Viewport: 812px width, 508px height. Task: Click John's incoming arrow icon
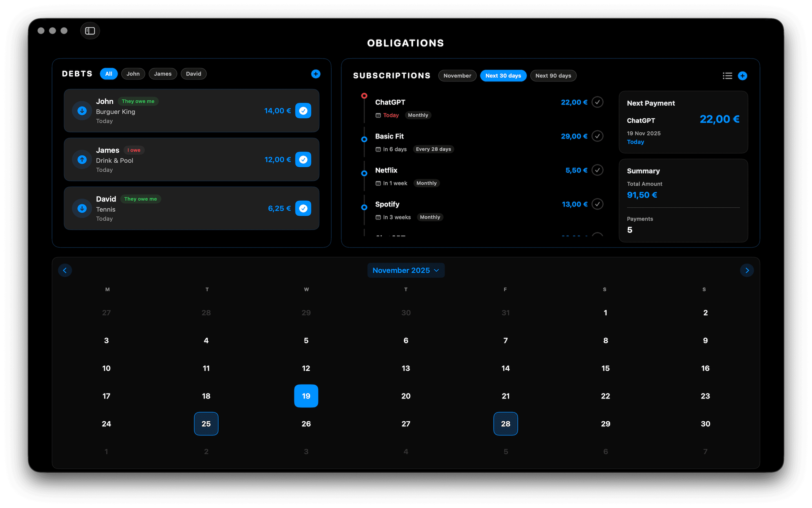pyautogui.click(x=82, y=111)
